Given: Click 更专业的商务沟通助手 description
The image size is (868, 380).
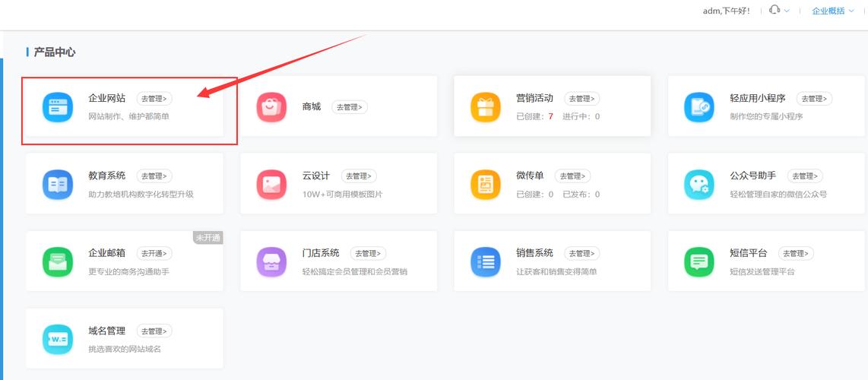Looking at the screenshot, I should (x=129, y=271).
